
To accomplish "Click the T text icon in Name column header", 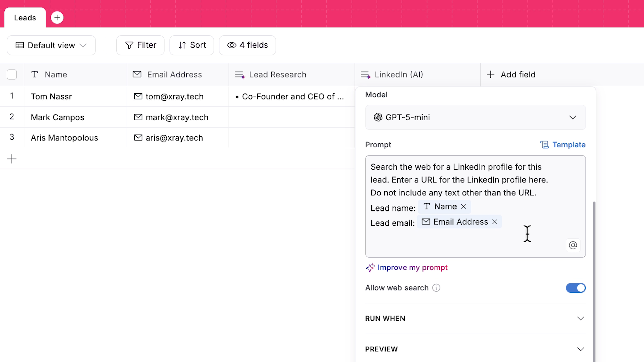I will tap(35, 74).
